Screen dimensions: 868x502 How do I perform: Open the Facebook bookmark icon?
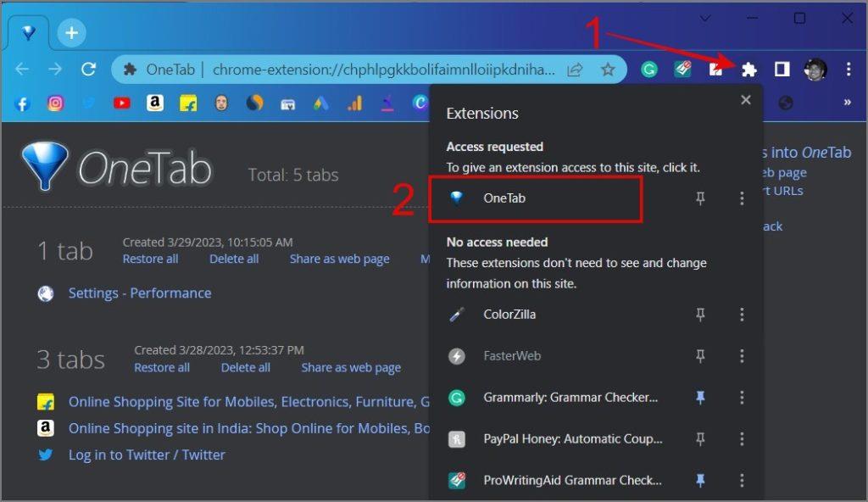(x=22, y=103)
